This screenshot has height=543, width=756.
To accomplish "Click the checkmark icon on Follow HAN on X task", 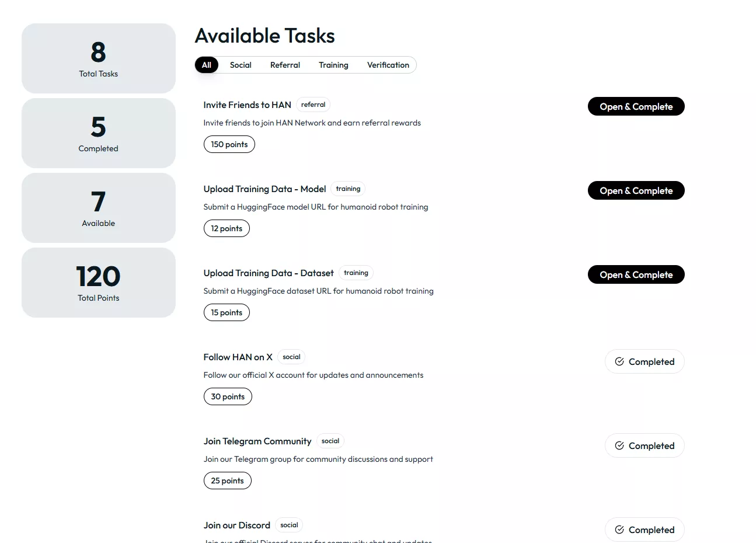I will (x=619, y=361).
